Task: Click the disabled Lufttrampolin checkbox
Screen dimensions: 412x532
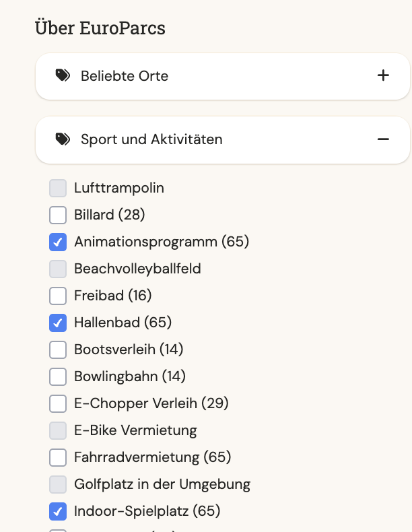Action: (x=58, y=189)
